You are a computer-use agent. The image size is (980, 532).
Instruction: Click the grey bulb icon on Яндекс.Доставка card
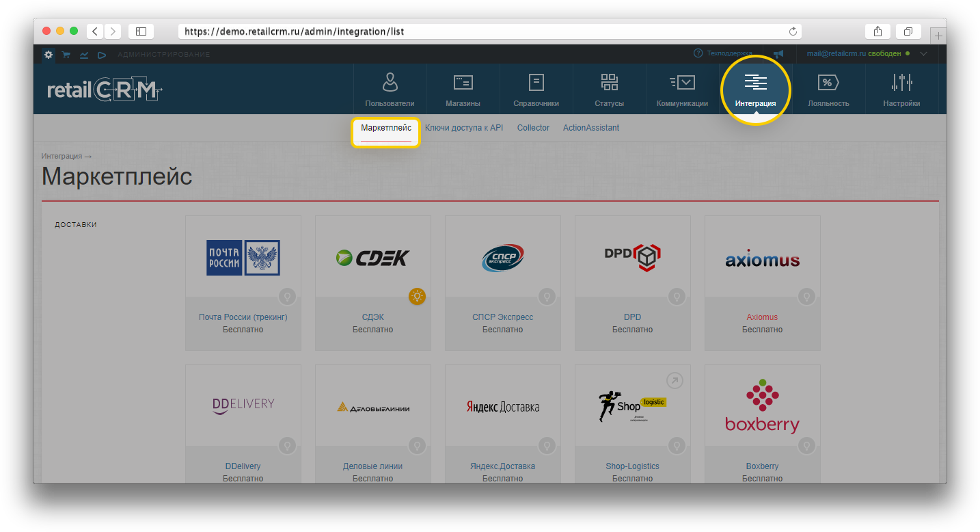[x=547, y=446]
